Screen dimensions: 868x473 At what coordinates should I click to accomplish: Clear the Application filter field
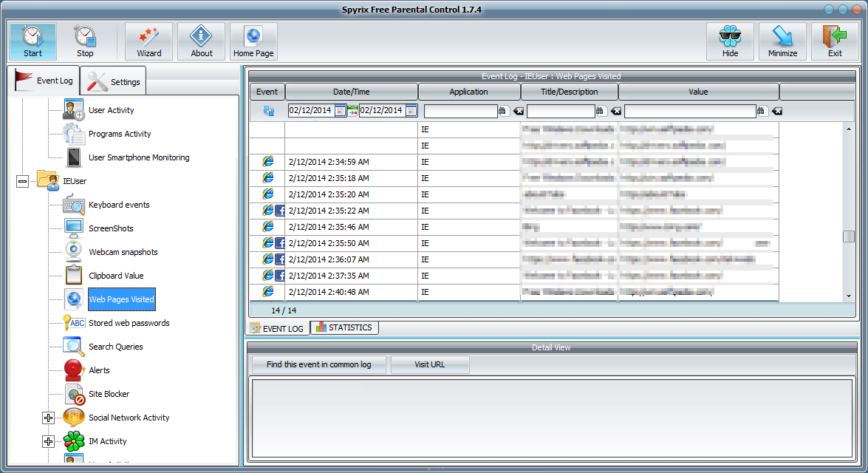tap(518, 112)
